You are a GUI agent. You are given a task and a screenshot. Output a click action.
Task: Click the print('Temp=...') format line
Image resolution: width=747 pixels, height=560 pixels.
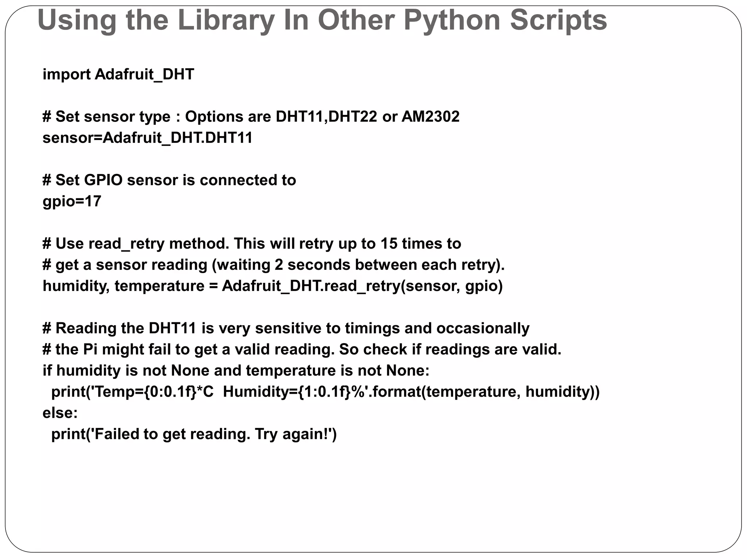(325, 392)
